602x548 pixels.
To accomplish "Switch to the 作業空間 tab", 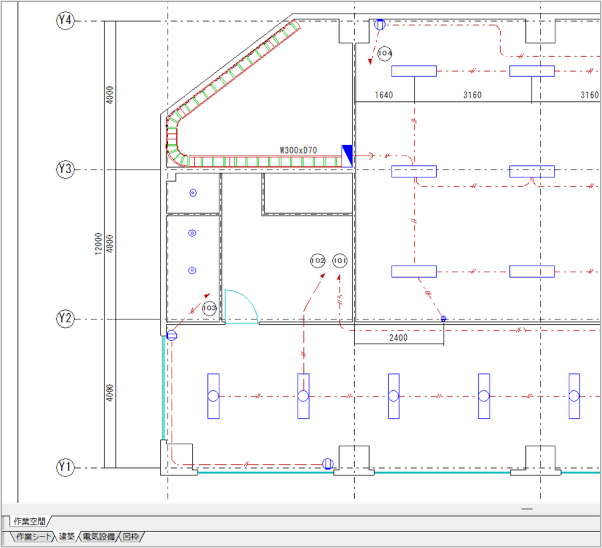I will (31, 521).
